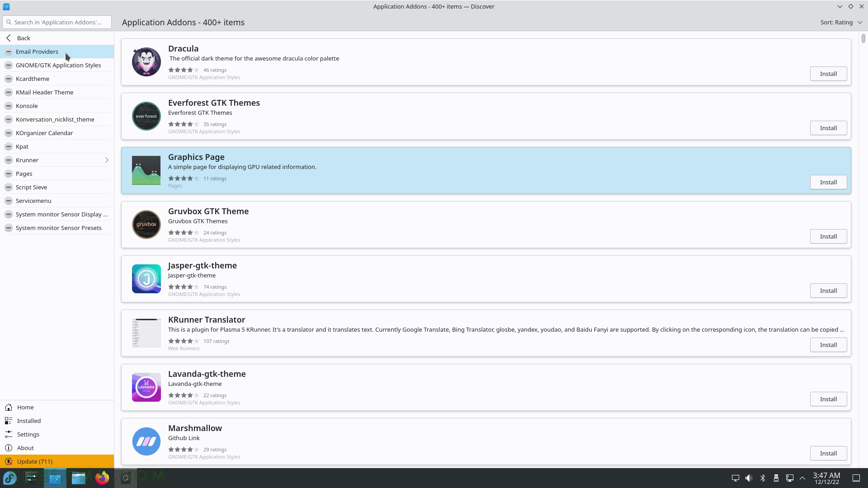The width and height of the screenshot is (868, 488).
Task: Select the Kpat category
Action: 57,146
